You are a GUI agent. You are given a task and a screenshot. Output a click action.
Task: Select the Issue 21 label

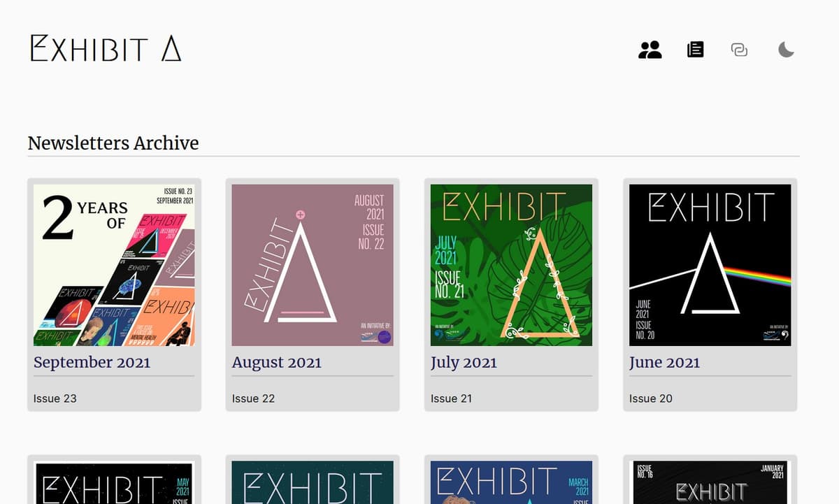(451, 398)
